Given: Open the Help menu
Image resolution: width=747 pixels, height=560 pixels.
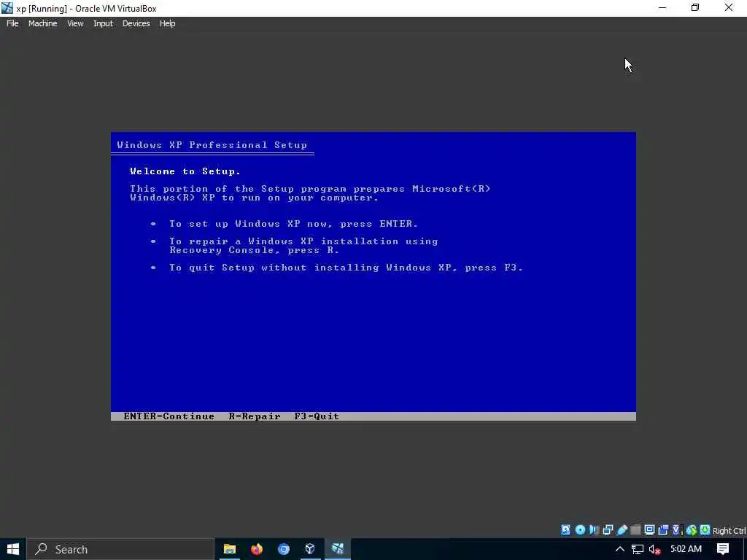Looking at the screenshot, I should click(167, 23).
